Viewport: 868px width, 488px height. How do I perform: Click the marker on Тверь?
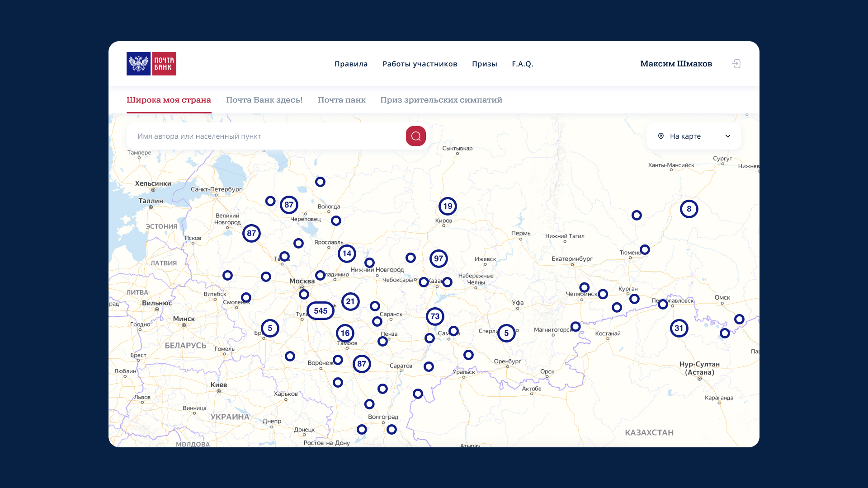284,257
